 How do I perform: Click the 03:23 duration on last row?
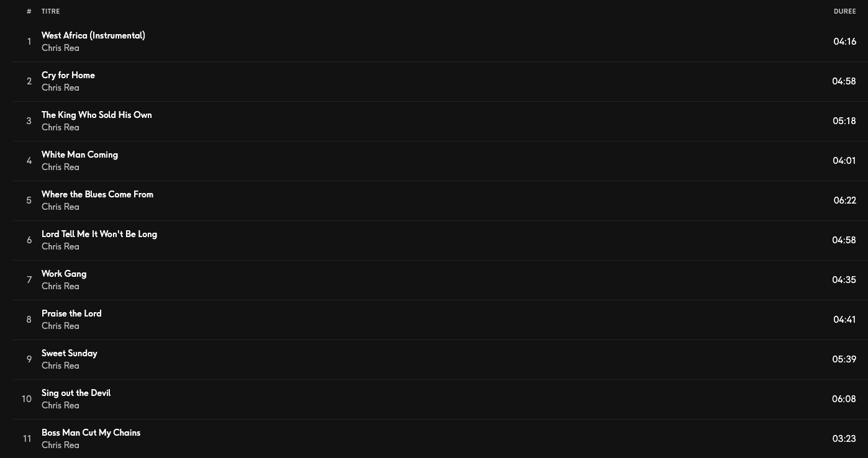844,439
